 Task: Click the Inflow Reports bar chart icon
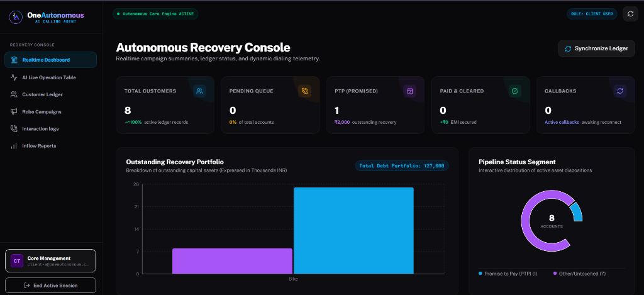click(x=14, y=146)
